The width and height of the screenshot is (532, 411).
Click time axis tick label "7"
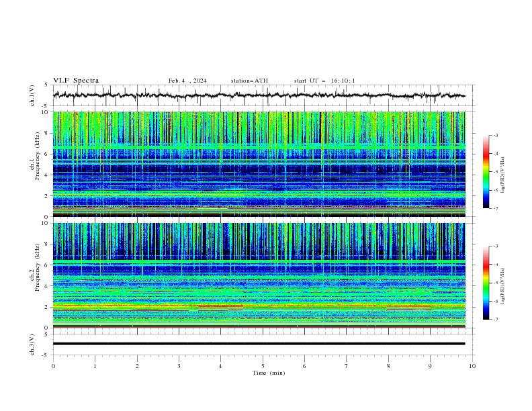[347, 366]
